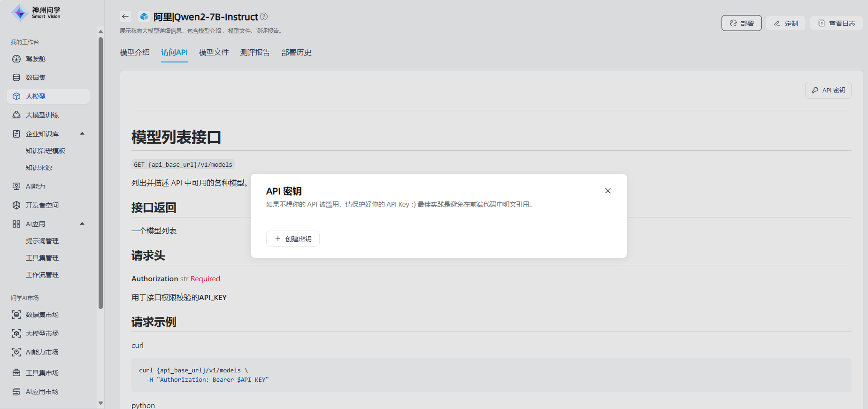The image size is (868, 409).
Task: Click the 神州问学 Smart Vision logo
Action: coord(36,13)
